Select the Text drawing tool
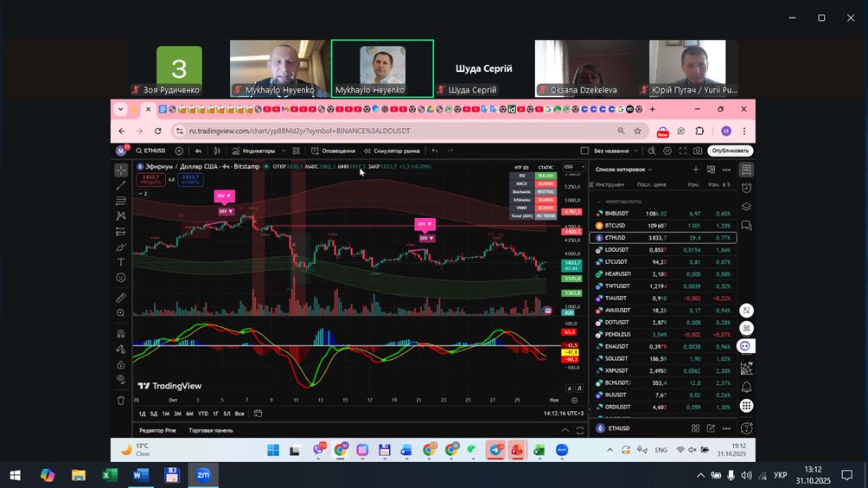The height and width of the screenshot is (488, 868). [x=121, y=262]
